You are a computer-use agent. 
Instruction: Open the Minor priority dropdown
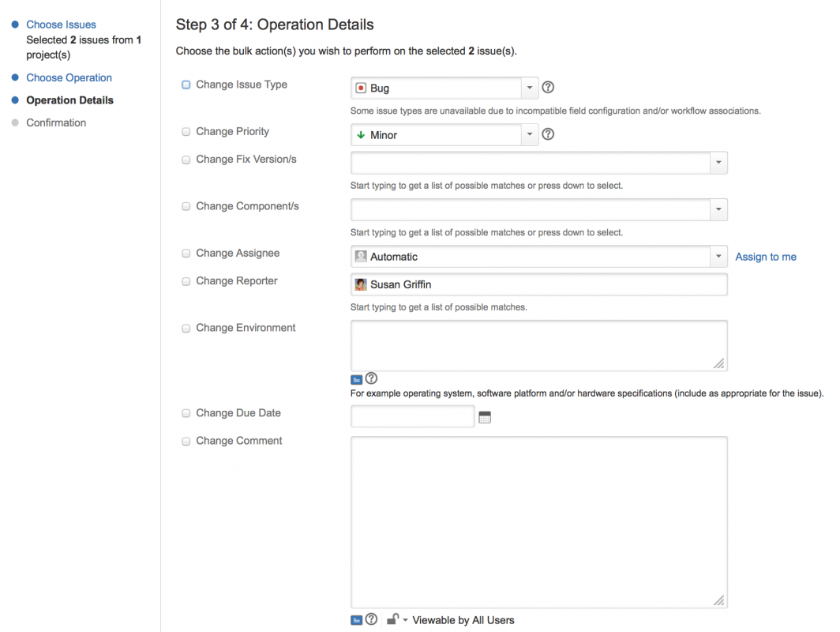coord(529,134)
